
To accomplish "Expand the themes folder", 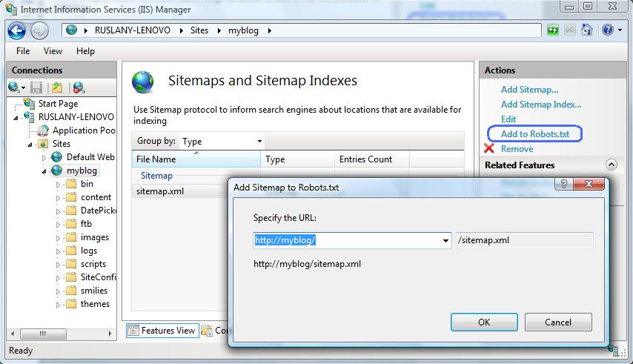I will tap(58, 304).
